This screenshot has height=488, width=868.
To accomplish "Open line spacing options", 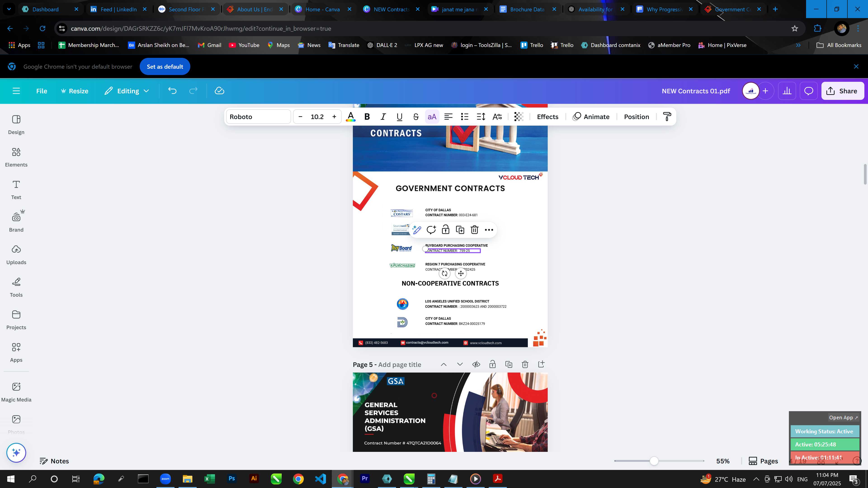I will pyautogui.click(x=481, y=117).
